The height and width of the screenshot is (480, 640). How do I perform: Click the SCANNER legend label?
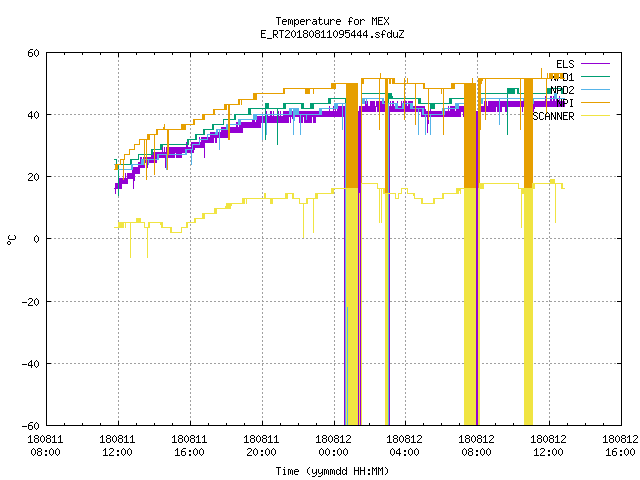(553, 116)
